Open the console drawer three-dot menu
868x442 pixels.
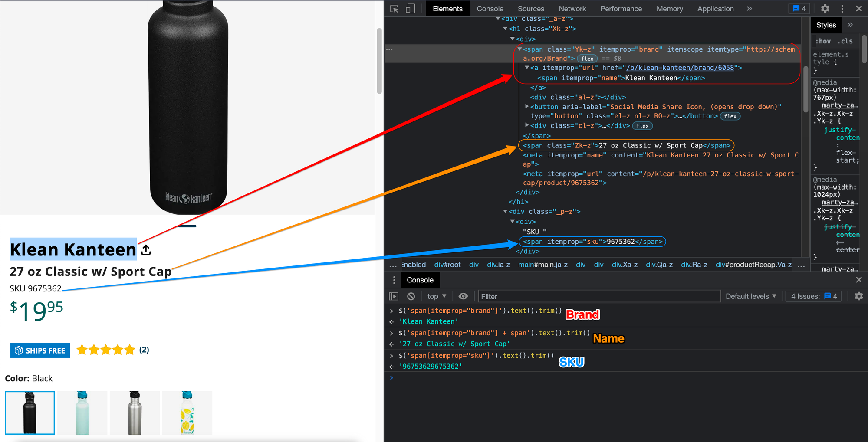click(x=394, y=280)
